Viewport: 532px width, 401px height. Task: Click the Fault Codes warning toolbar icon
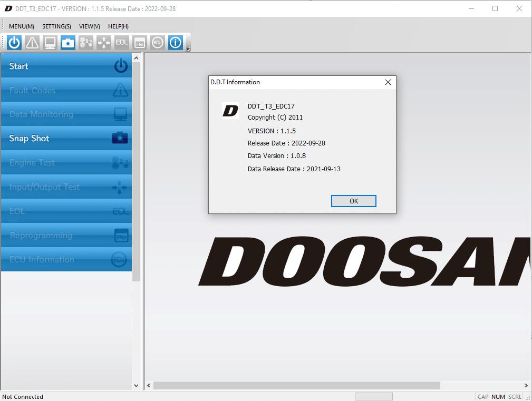click(x=33, y=43)
